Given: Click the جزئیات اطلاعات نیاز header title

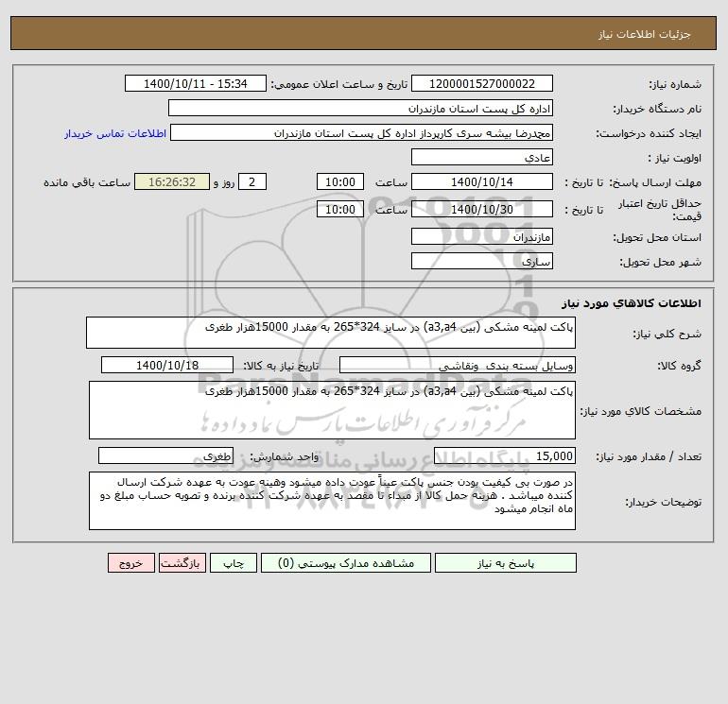Looking at the screenshot, I should pos(645,34).
